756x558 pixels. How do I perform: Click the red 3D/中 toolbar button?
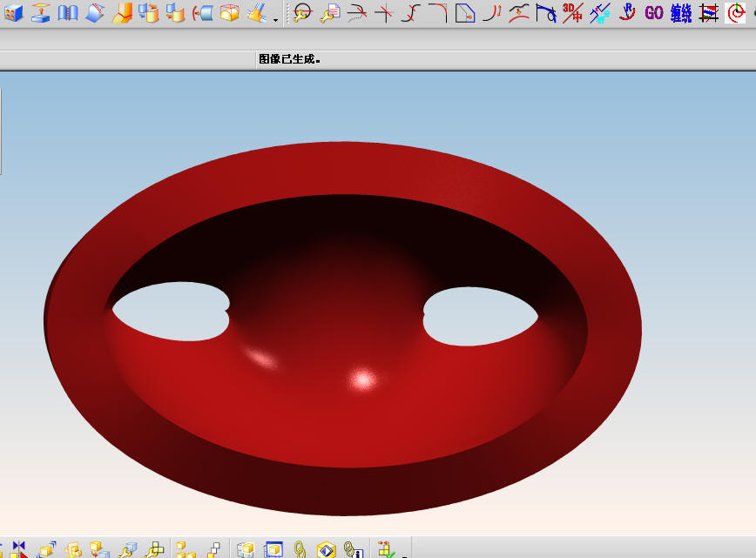tap(573, 13)
